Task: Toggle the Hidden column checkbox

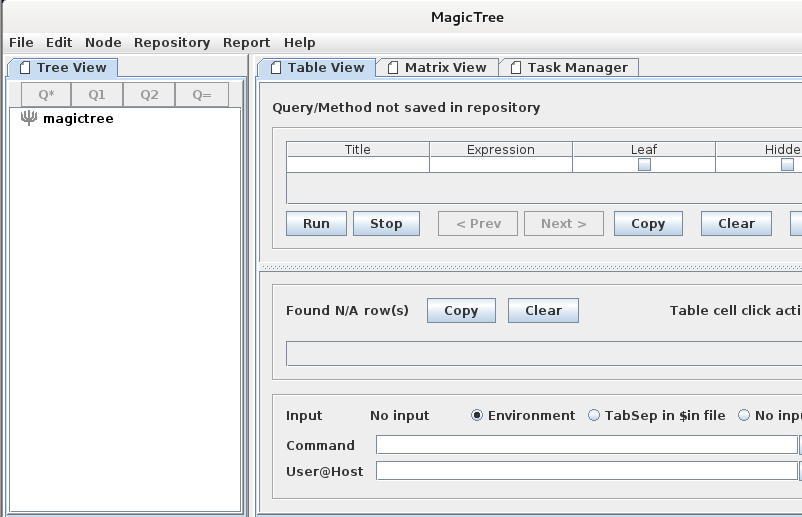Action: tap(788, 165)
